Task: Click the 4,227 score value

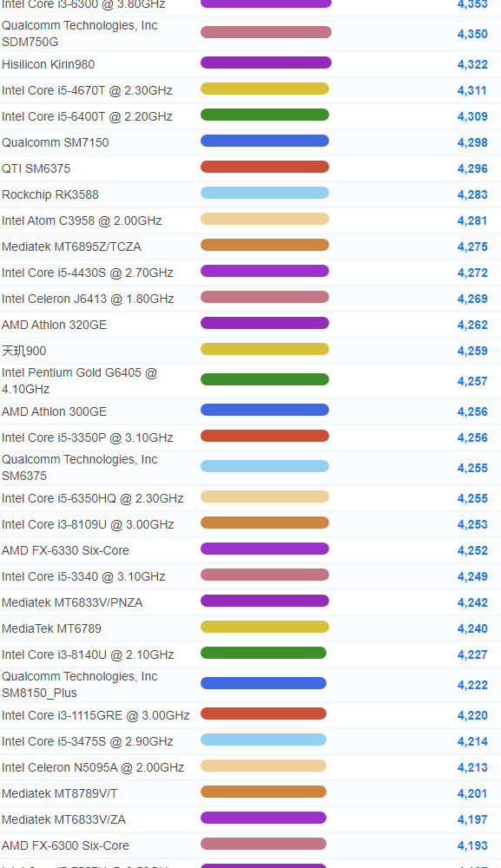Action: tap(472, 654)
